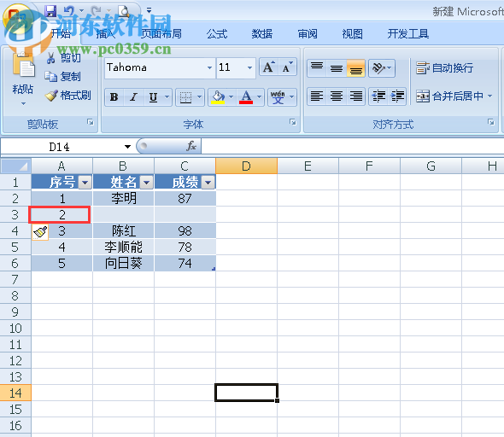The width and height of the screenshot is (504, 437).
Task: Open the 成绩 column filter dropdown
Action: click(208, 183)
